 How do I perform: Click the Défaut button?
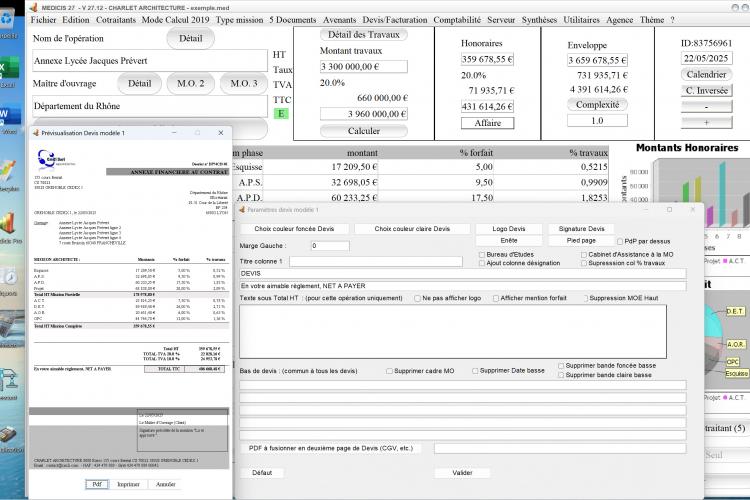[x=262, y=473]
